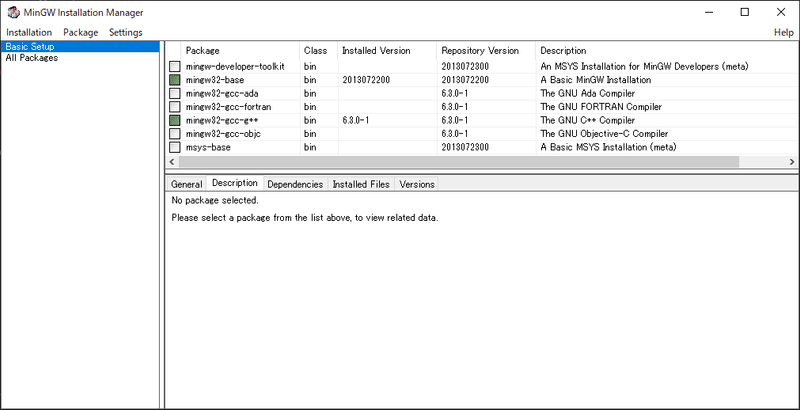Click 'An MSYS Installation for MinGW Developers' description
Viewport: 800px width, 410px height.
(644, 66)
